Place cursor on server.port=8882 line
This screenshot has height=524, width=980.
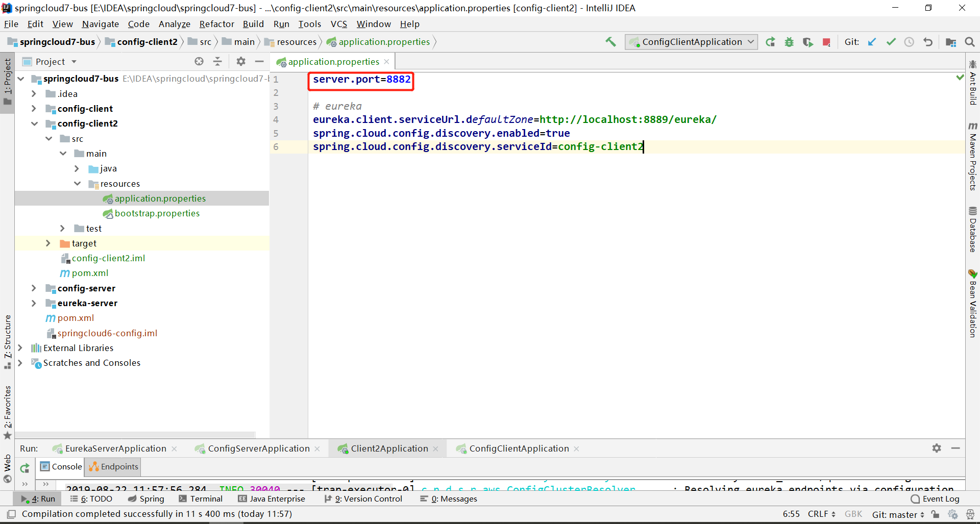pyautogui.click(x=361, y=79)
